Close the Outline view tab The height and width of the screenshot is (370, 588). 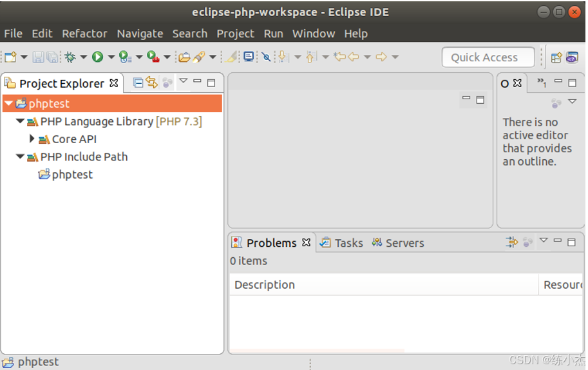[518, 83]
